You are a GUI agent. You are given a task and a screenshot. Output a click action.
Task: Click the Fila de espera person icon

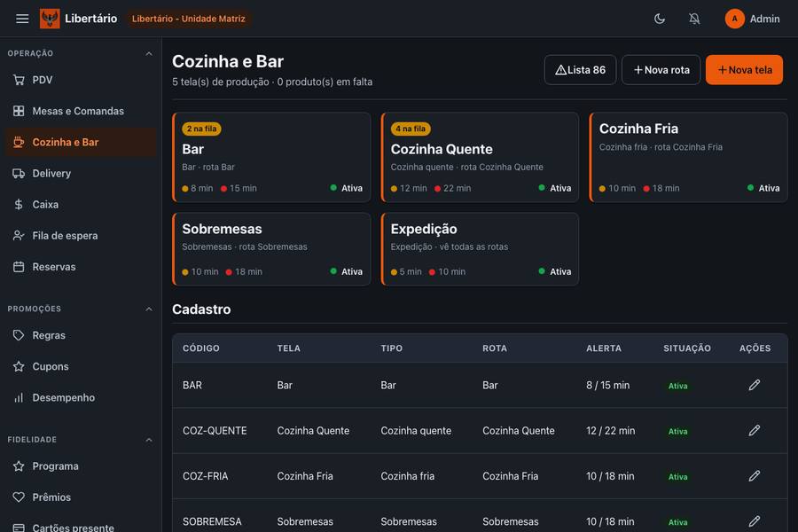click(x=19, y=235)
